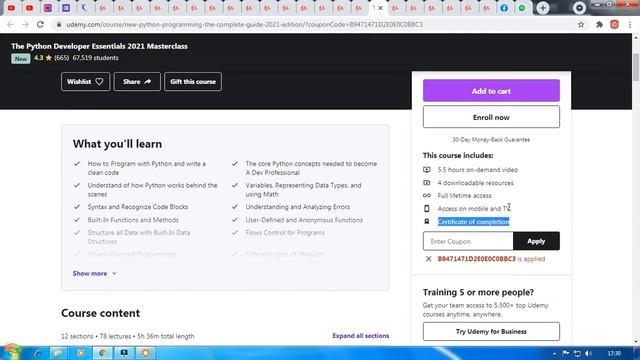Show hidden tray icons arrow
This screenshot has height=360, width=640.
click(x=554, y=353)
